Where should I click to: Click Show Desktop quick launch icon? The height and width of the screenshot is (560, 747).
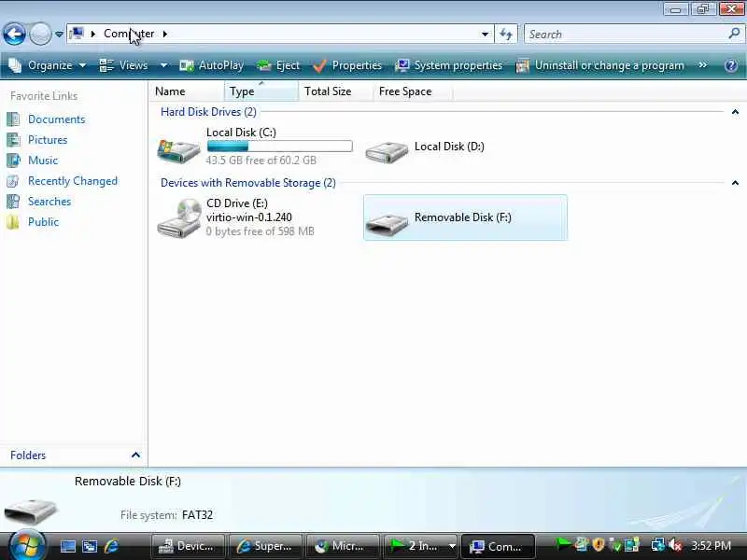point(67,546)
